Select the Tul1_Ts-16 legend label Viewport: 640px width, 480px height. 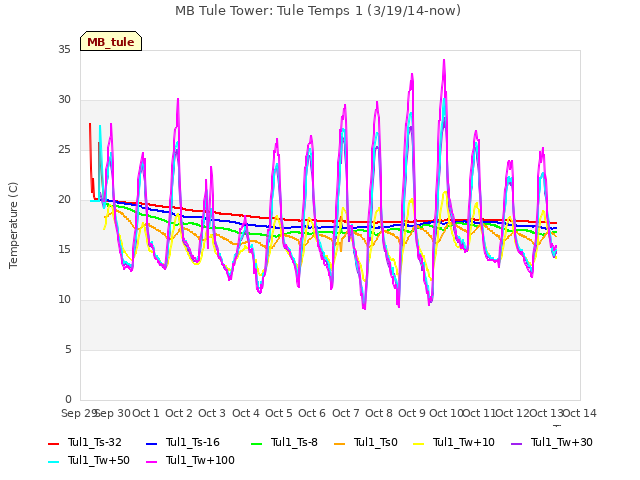pos(193,442)
